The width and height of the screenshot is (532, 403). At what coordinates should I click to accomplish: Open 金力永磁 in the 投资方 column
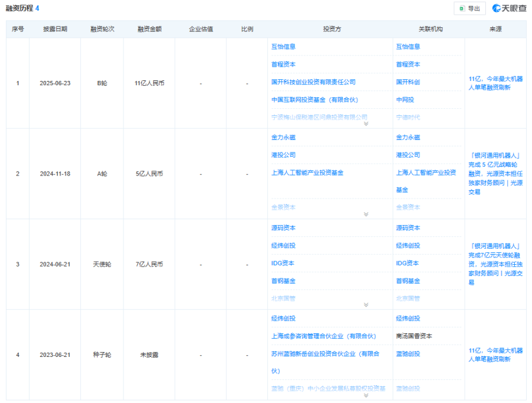point(283,137)
